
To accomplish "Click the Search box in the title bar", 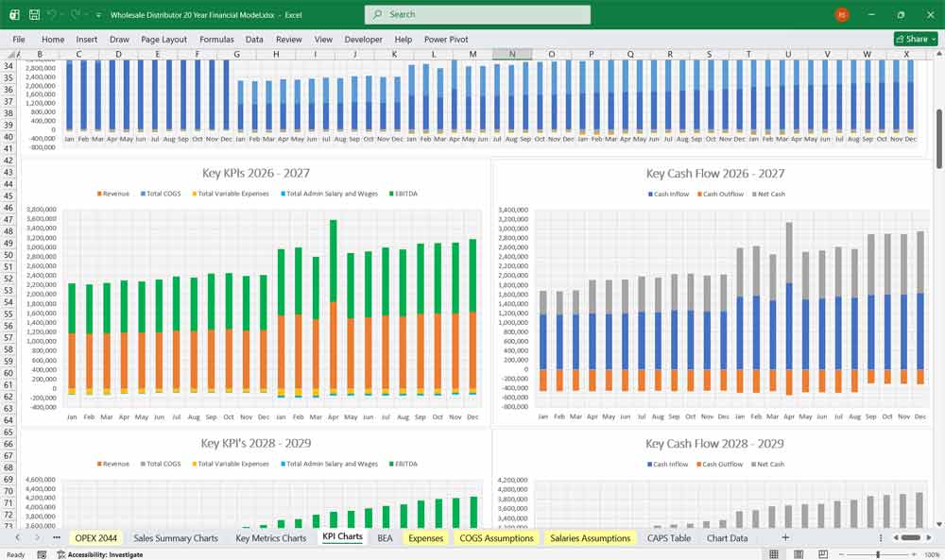I will (475, 14).
